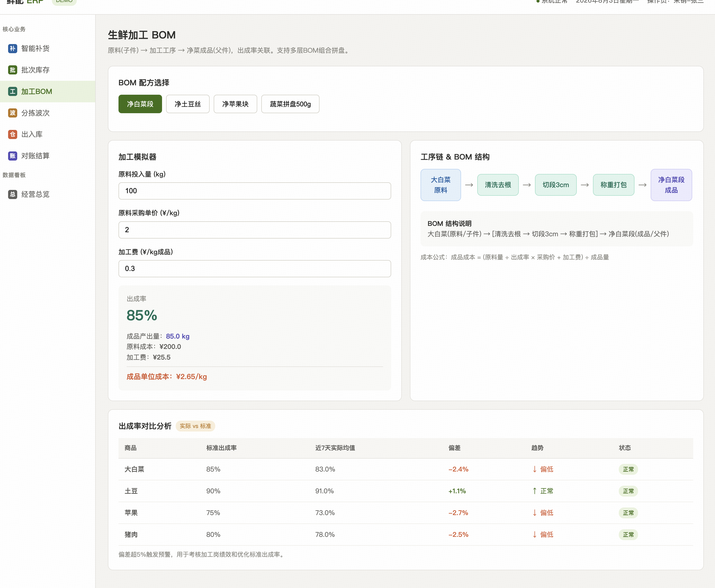The width and height of the screenshot is (715, 588).
Task: Click the 加工BOM sidebar icon
Action: pos(12,91)
